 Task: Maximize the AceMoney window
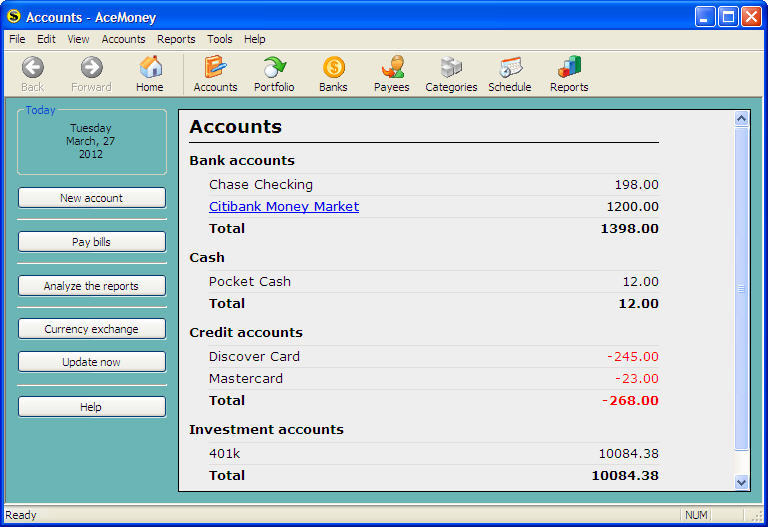[x=728, y=17]
